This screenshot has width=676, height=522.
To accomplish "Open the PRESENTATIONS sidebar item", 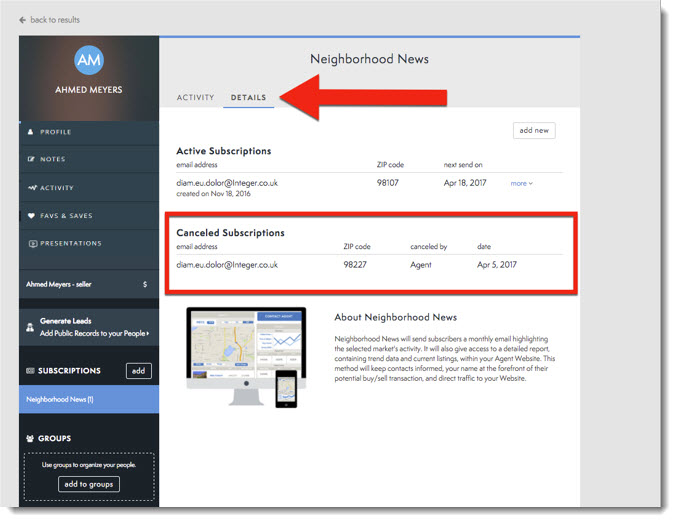I will pos(89,244).
